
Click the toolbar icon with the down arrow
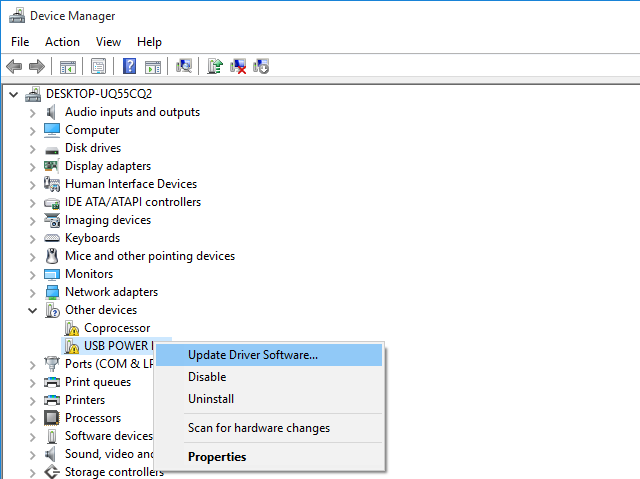[261, 67]
